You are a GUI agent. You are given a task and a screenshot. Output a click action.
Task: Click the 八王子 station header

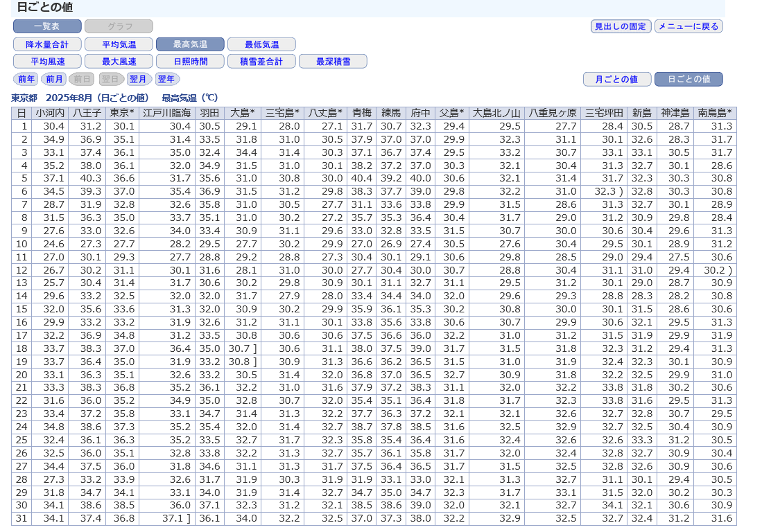(x=87, y=113)
